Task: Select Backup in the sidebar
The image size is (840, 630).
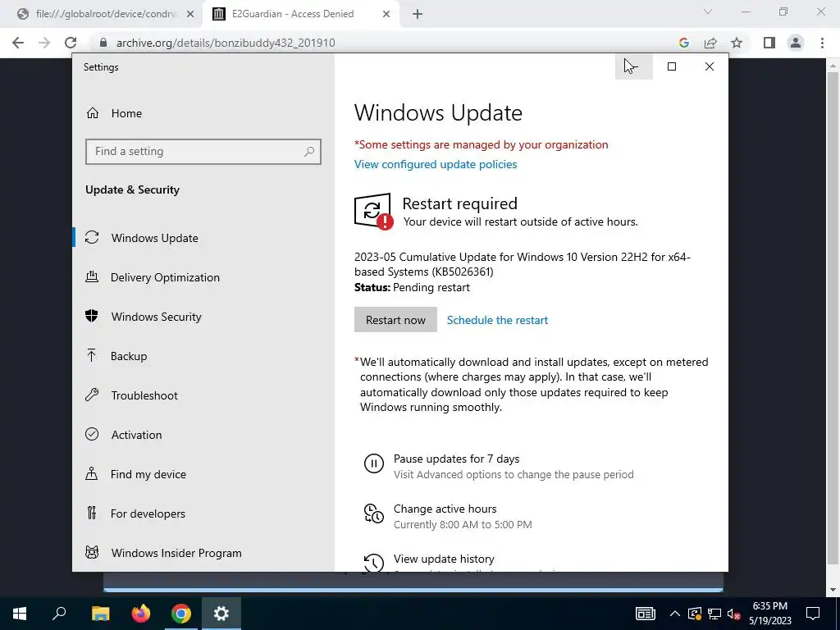Action: tap(203, 356)
